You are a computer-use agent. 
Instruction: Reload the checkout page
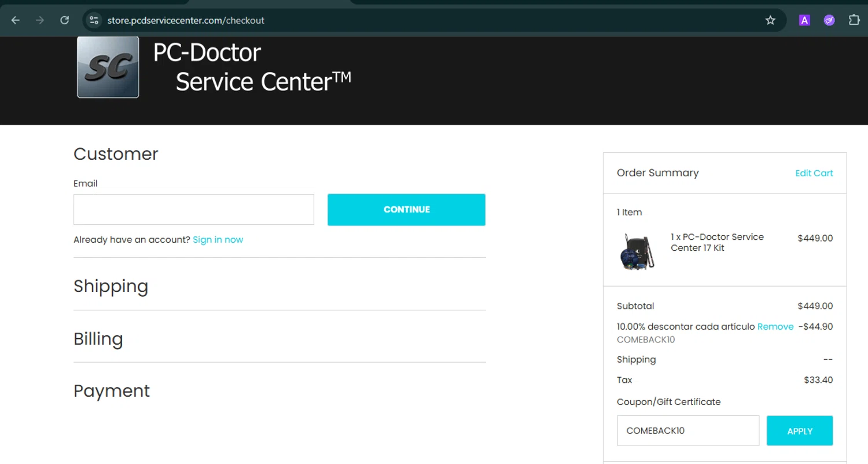(65, 20)
